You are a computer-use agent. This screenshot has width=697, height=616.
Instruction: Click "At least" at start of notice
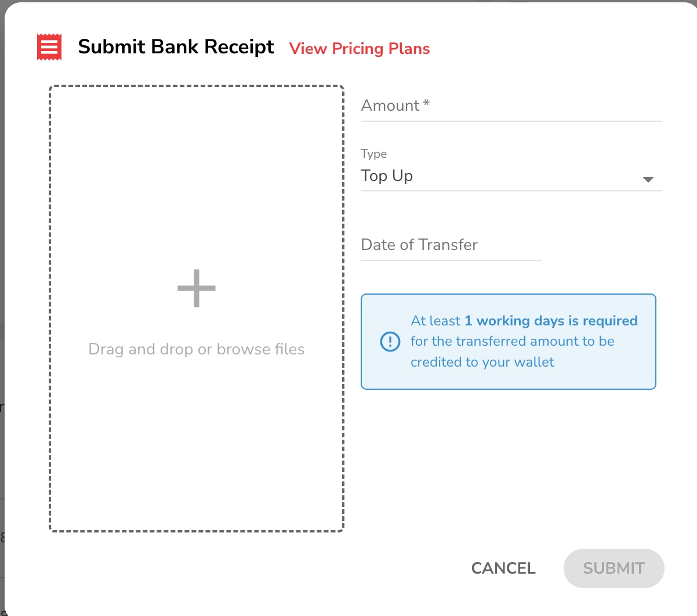[x=435, y=321]
